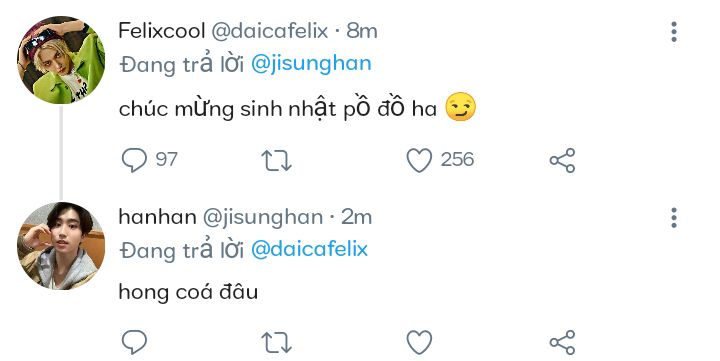Open the @jisunghan mention link
The width and height of the screenshot is (720, 361).
click(311, 64)
